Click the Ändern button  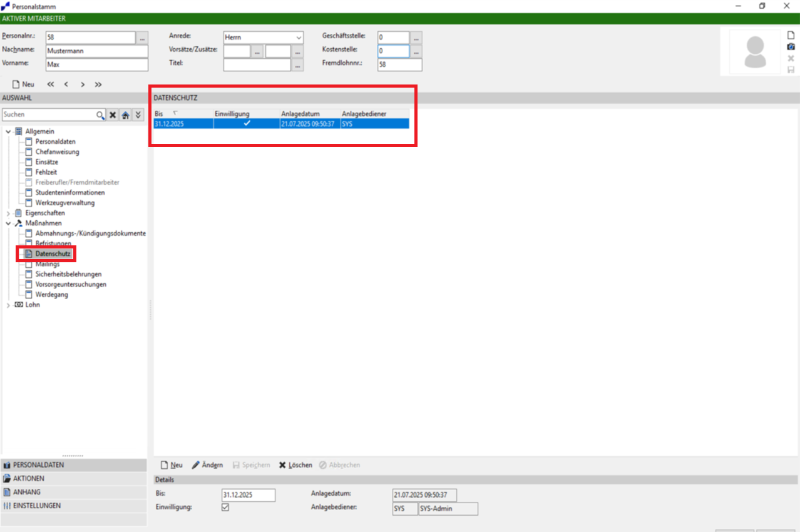coord(207,465)
